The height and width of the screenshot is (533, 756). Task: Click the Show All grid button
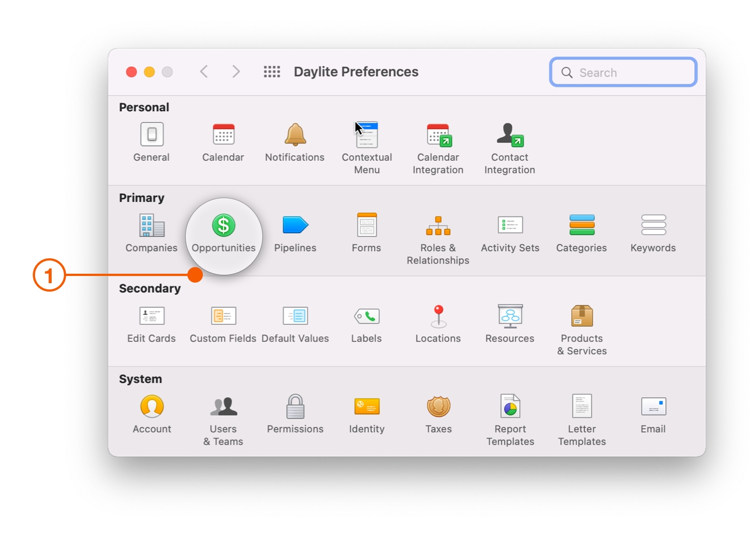pyautogui.click(x=272, y=72)
